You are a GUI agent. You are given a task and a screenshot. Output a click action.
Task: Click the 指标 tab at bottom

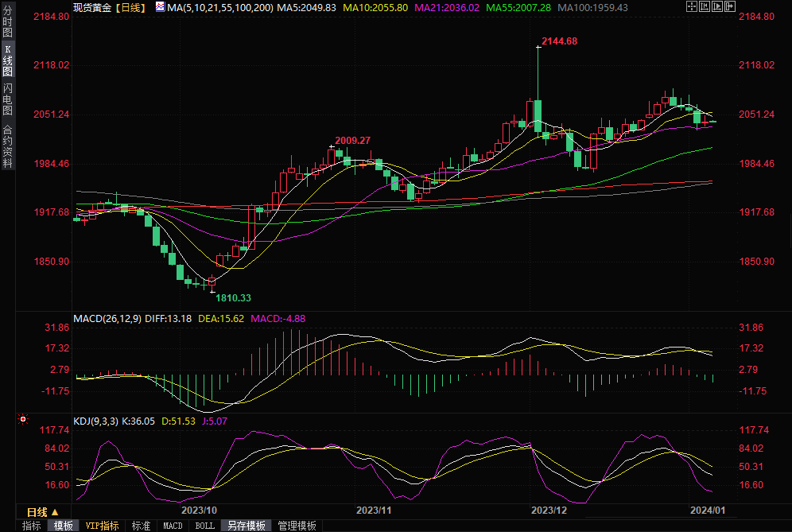point(32,526)
